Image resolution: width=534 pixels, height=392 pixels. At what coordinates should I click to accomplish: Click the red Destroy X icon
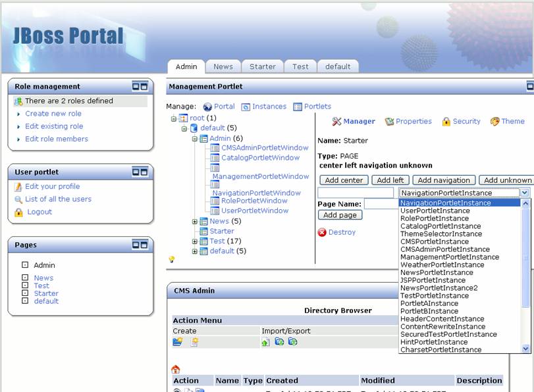[x=322, y=232]
